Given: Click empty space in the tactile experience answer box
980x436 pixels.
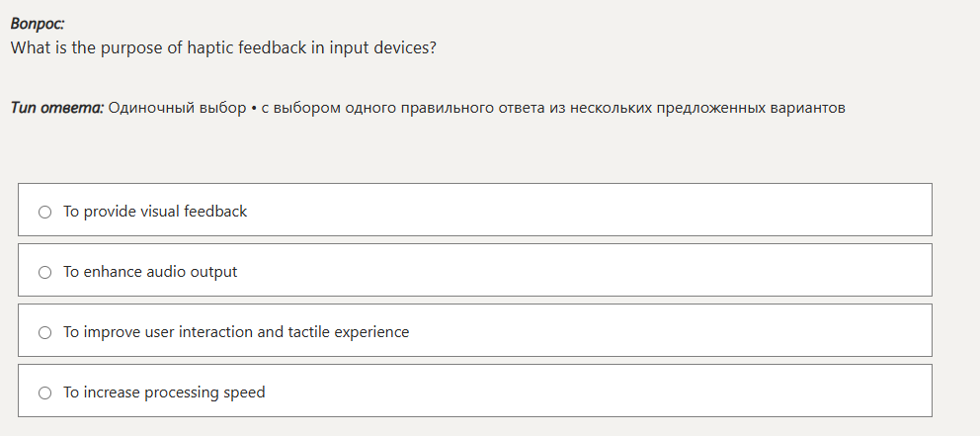Looking at the screenshot, I should click(692, 330).
